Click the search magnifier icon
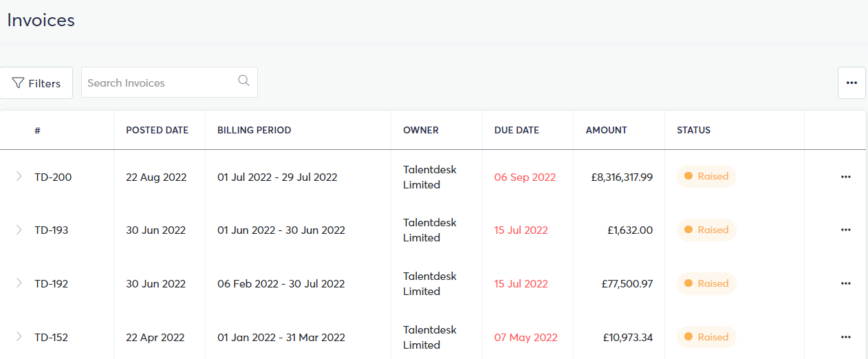Image resolution: width=868 pixels, height=359 pixels. [243, 80]
